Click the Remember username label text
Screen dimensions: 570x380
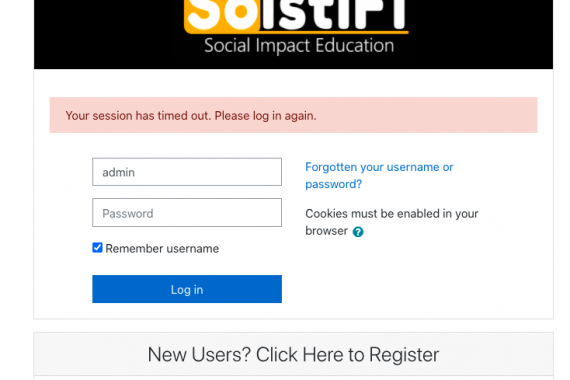pos(162,249)
